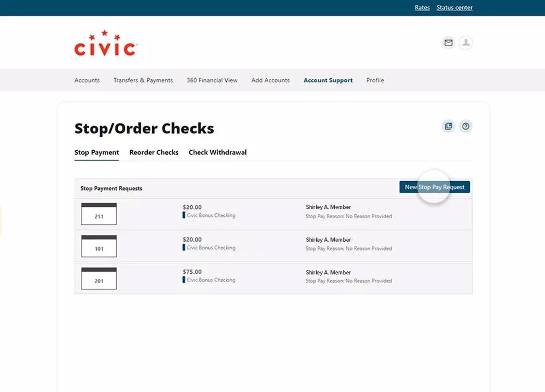Open the Status center link
The height and width of the screenshot is (392, 545).
coord(454,7)
